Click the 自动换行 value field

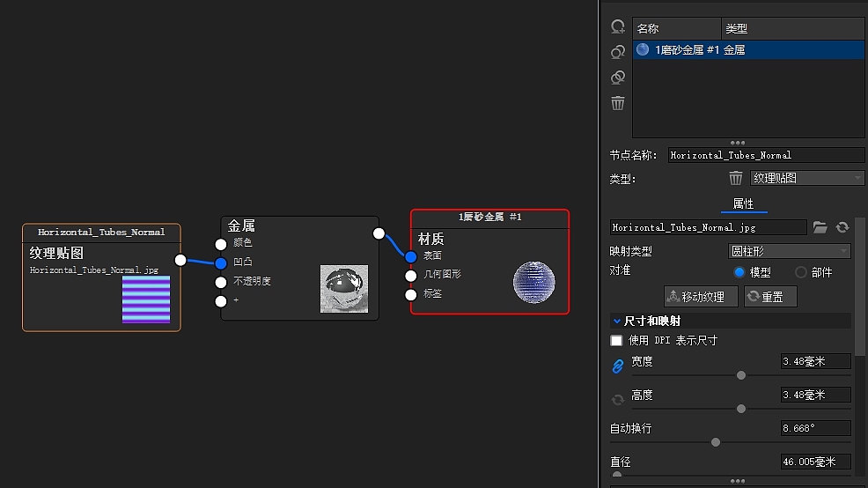coord(815,428)
